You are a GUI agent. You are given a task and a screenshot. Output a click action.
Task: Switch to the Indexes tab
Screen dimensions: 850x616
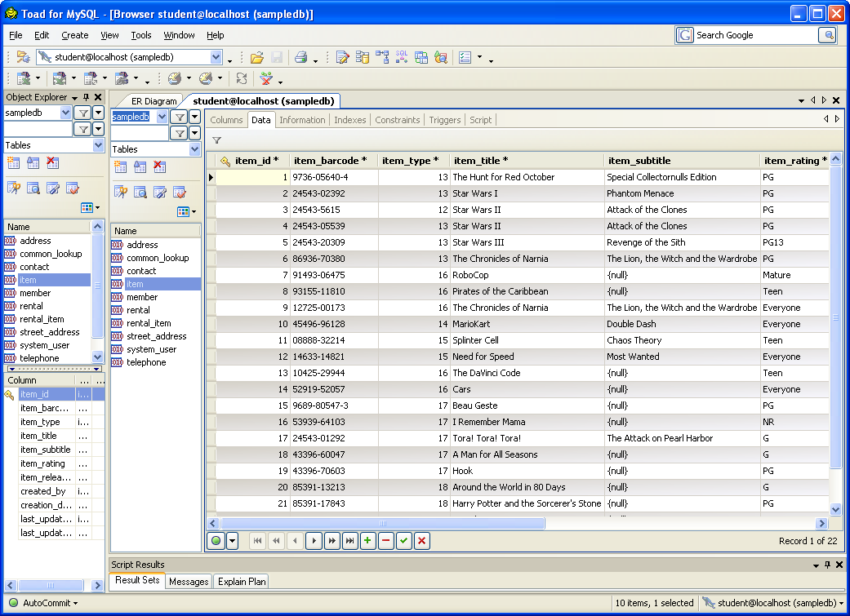click(349, 119)
